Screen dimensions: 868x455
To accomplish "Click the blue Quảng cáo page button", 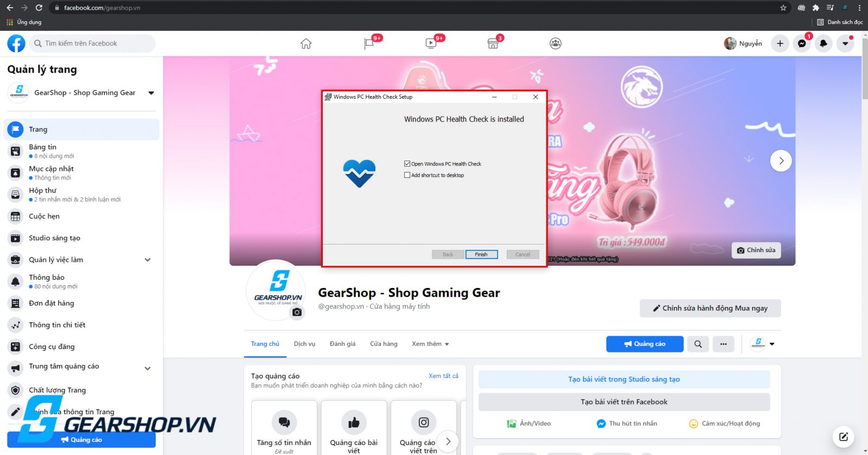I will pyautogui.click(x=644, y=344).
